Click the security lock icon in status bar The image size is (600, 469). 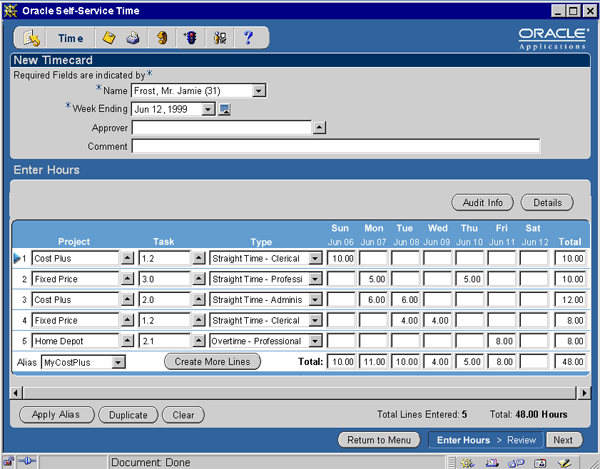8,462
